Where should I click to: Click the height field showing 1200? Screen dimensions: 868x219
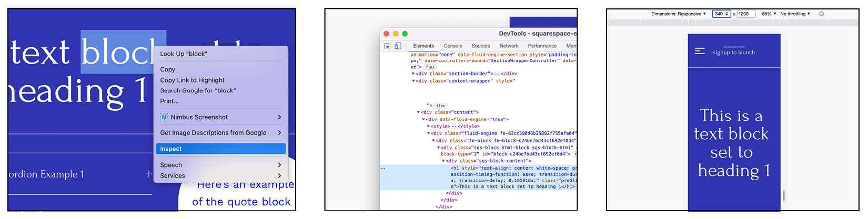click(746, 14)
